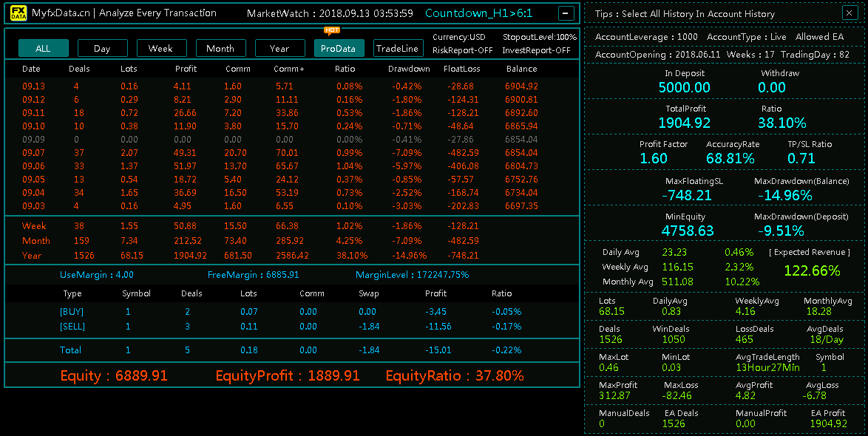Click the UseMargin : 4.00 value
The width and height of the screenshot is (868, 436).
pos(97,274)
